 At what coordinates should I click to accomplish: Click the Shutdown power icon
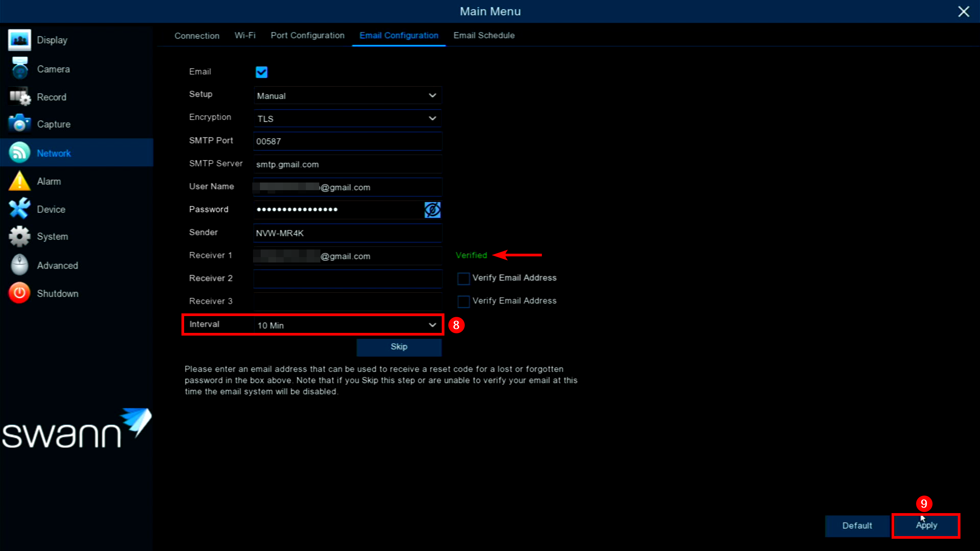[19, 293]
